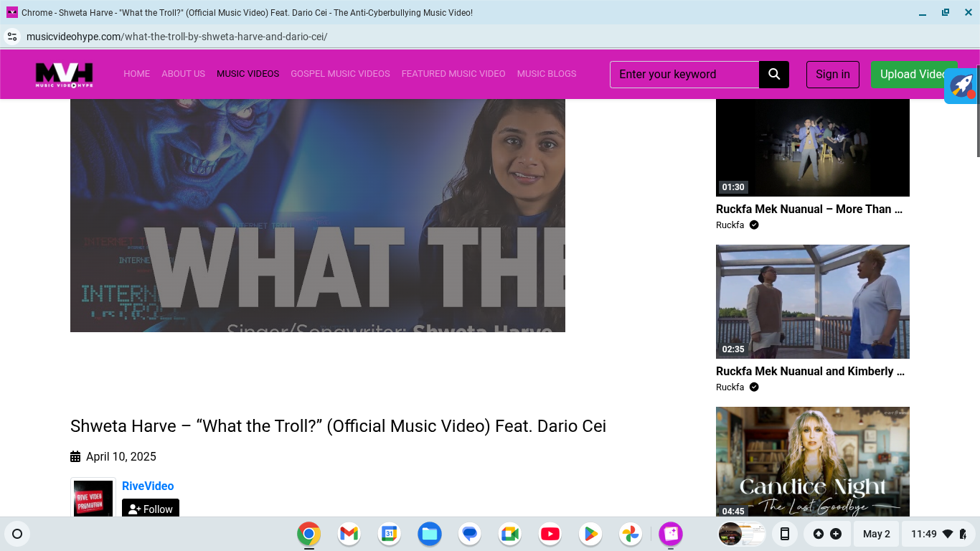Open Ruckfa Mek Nuanual and Kimberly thumbnail
Viewport: 980px width, 551px height.
coord(813,301)
